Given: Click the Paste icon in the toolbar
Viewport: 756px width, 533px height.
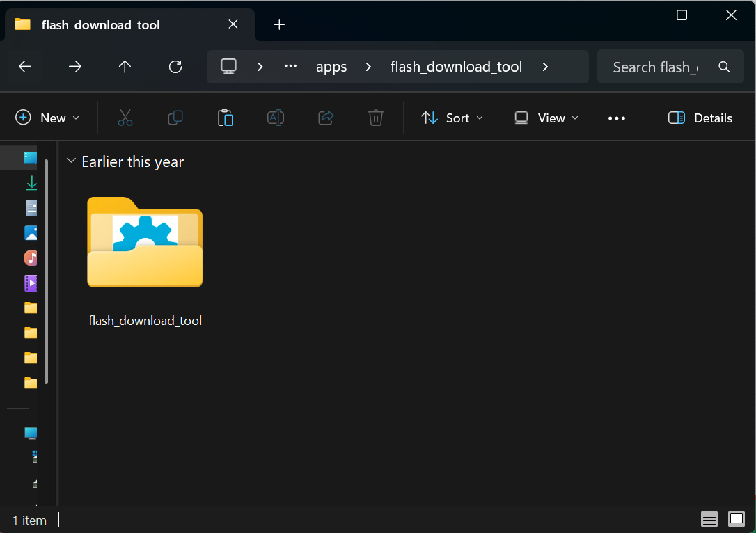Looking at the screenshot, I should tap(226, 118).
